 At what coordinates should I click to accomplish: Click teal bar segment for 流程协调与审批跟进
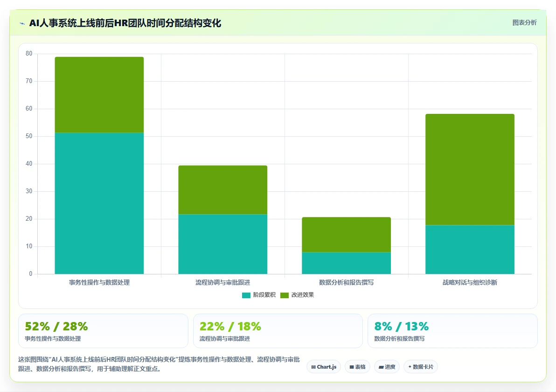[222, 244]
